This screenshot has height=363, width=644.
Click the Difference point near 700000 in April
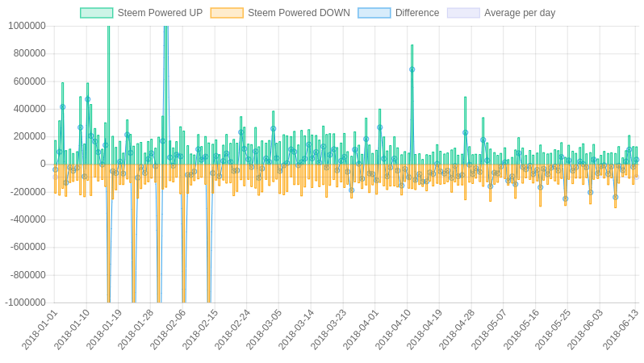412,70
